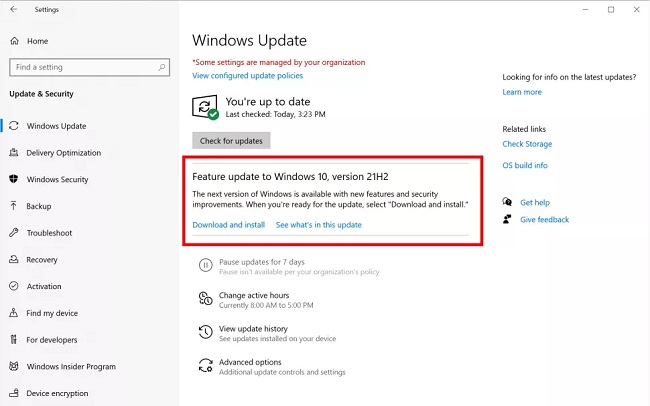This screenshot has width=650, height=406.
Task: Click the Recovery icon
Action: [14, 260]
